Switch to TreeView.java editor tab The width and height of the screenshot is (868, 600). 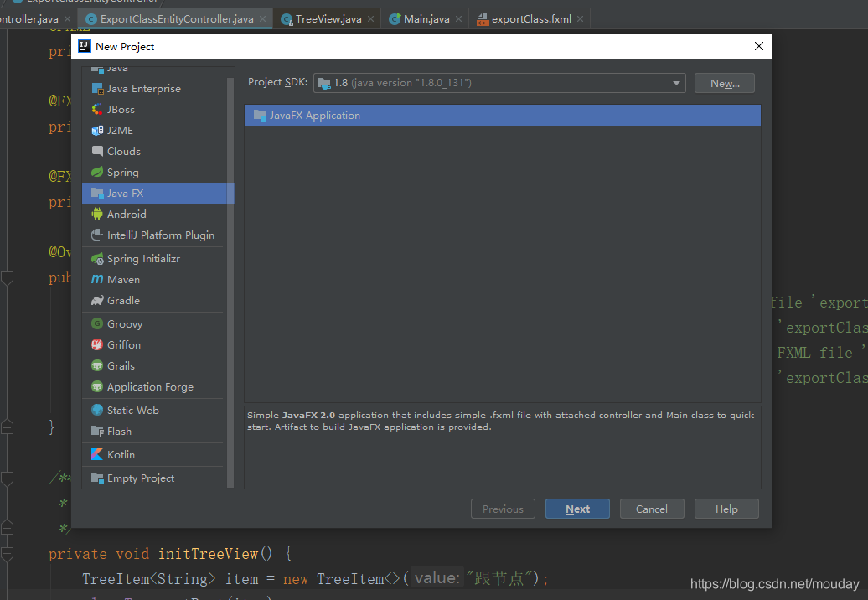(327, 19)
